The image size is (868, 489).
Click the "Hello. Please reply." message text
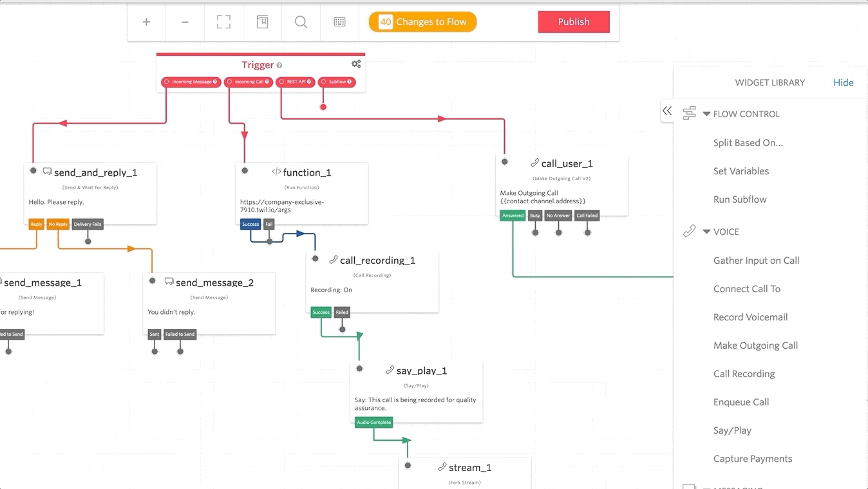(57, 202)
